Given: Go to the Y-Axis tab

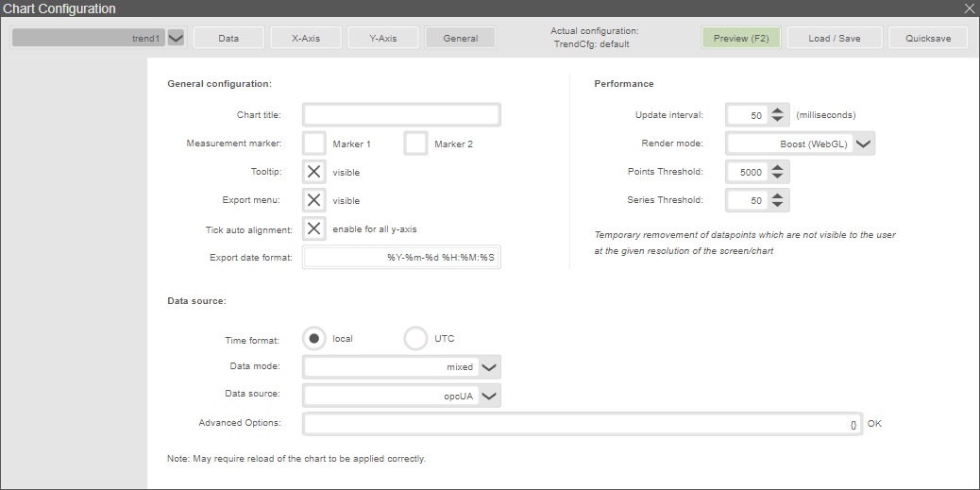Looking at the screenshot, I should tap(382, 39).
